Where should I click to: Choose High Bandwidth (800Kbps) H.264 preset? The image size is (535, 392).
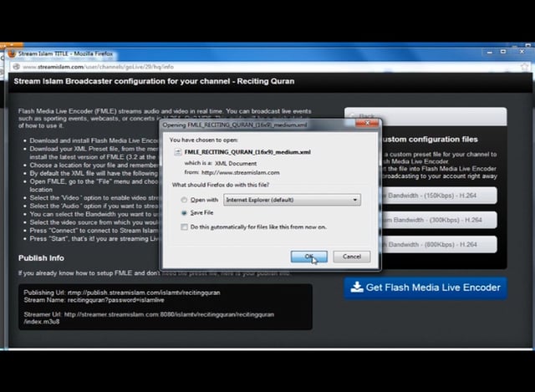pos(440,244)
